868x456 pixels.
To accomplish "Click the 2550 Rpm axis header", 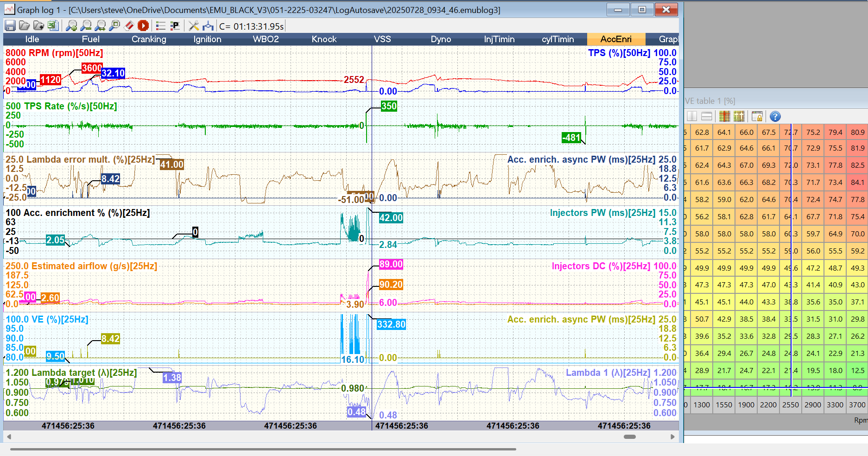I will pos(791,405).
